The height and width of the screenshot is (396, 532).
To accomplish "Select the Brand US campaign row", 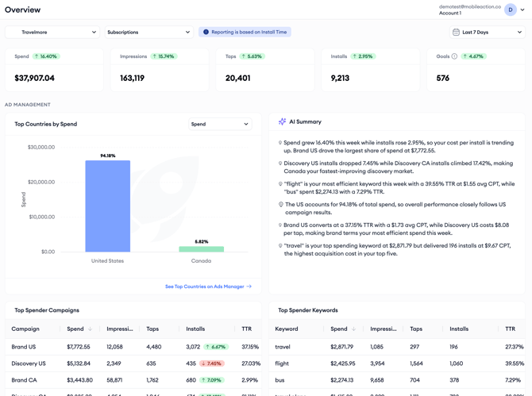I will (x=133, y=347).
